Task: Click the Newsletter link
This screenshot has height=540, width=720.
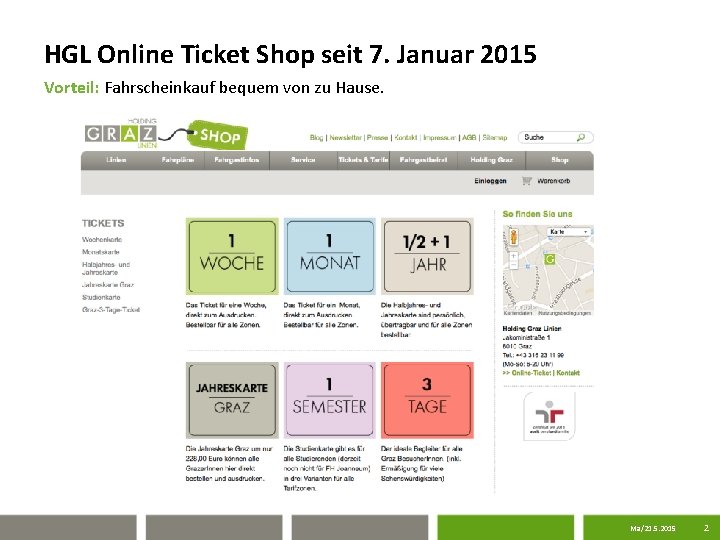Action: tap(345, 137)
